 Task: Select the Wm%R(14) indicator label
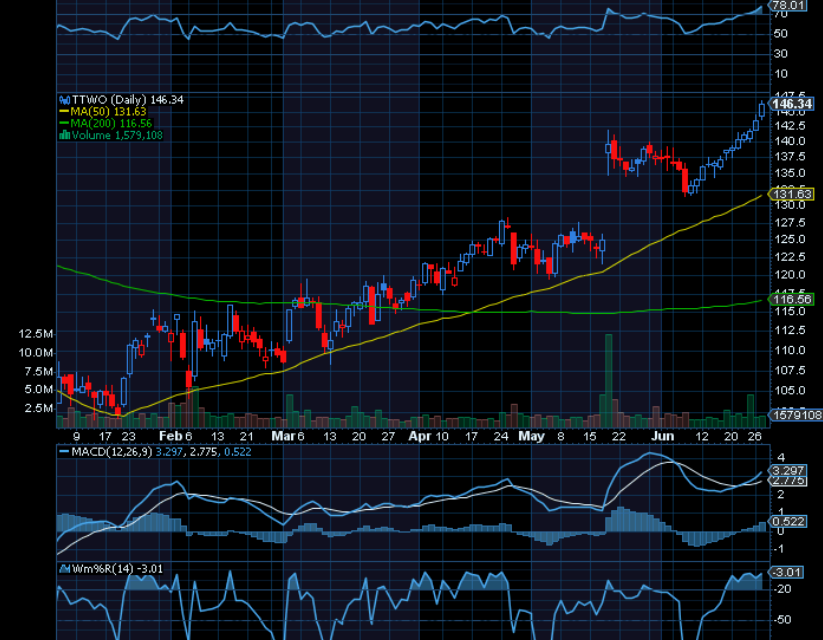tap(98, 569)
